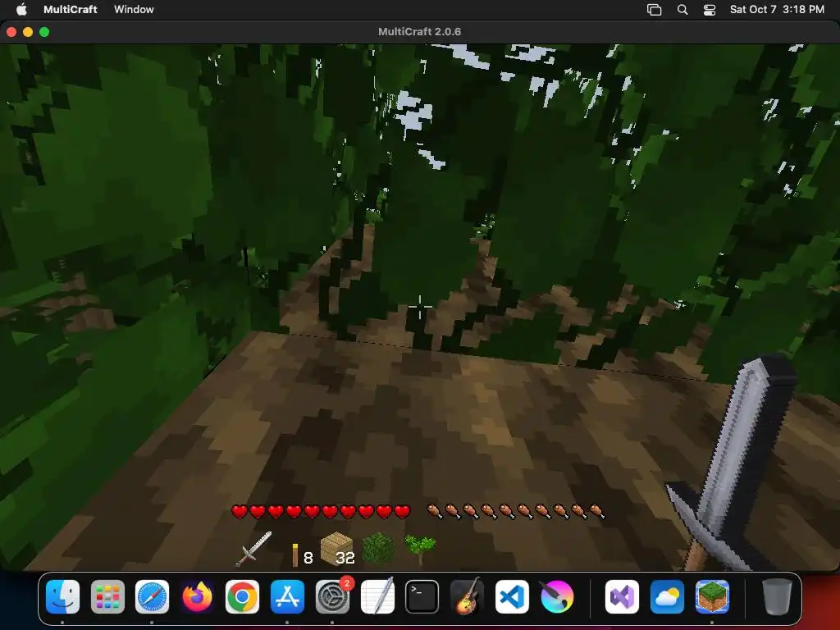Open Control Center in menu bar

(x=710, y=10)
